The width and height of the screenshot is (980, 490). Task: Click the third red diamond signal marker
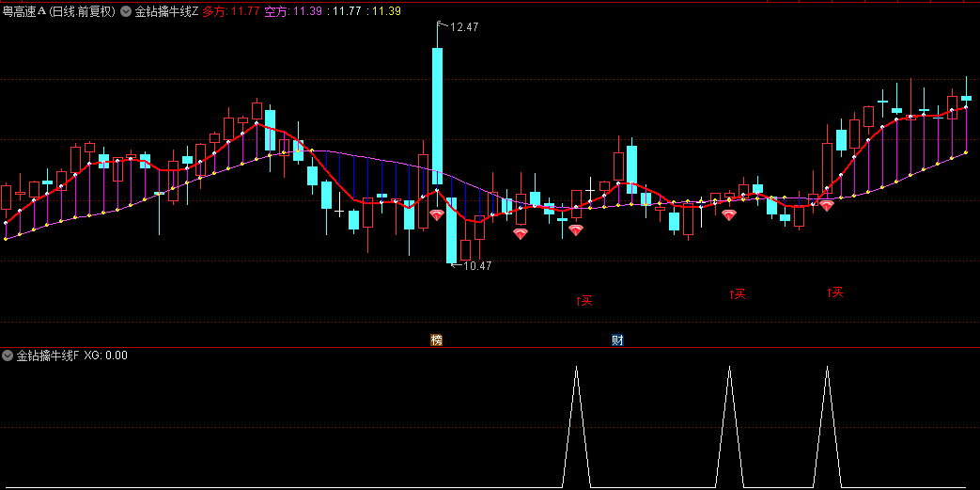tap(576, 229)
